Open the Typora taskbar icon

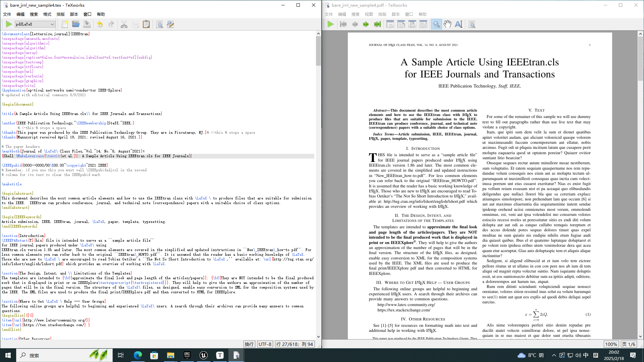[x=220, y=355]
